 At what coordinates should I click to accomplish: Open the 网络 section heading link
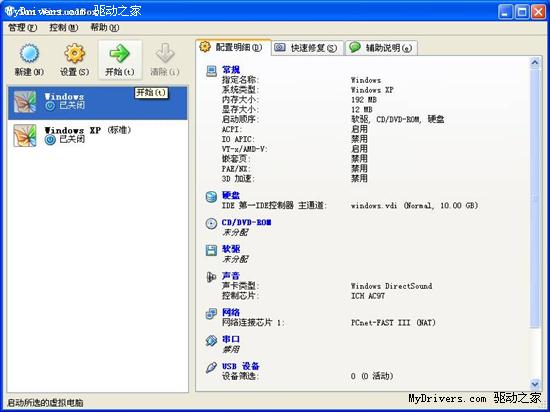click(x=231, y=312)
